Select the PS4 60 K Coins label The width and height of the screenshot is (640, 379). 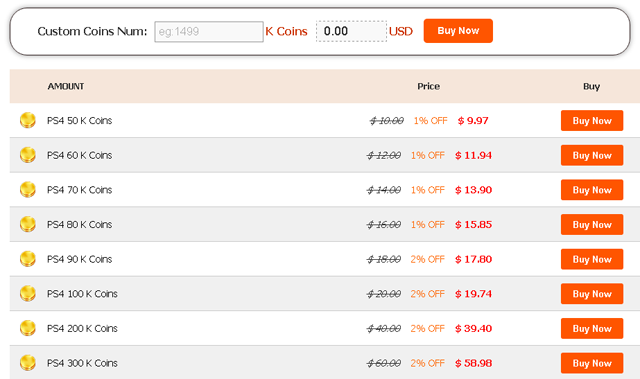tap(80, 155)
